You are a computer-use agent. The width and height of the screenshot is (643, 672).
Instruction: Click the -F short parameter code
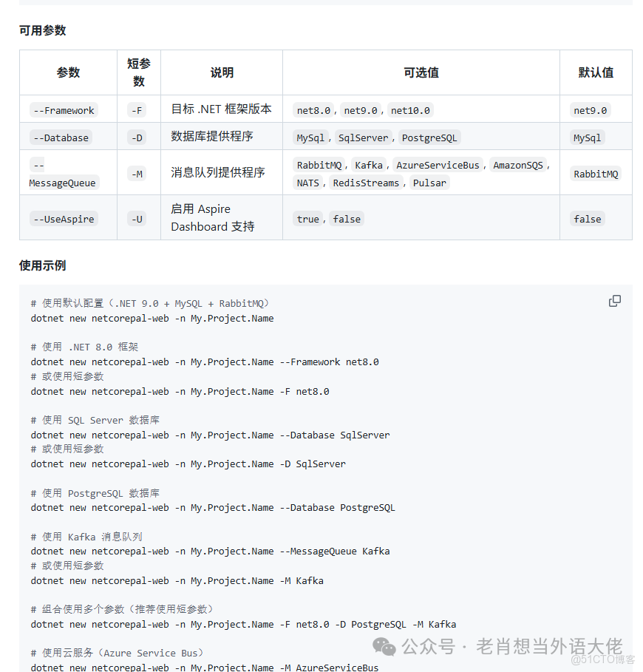pos(137,109)
